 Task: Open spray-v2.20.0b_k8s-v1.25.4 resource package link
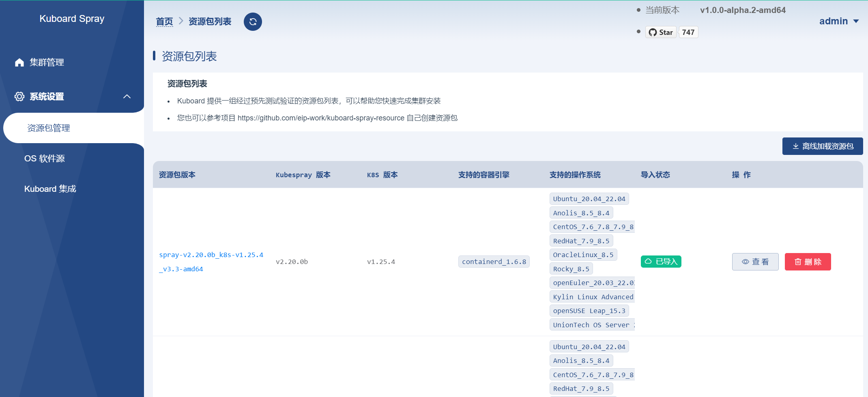[x=211, y=255]
